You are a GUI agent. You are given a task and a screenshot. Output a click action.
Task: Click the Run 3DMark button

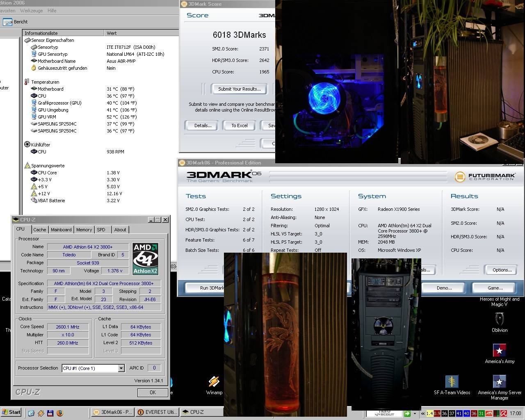pyautogui.click(x=205, y=288)
